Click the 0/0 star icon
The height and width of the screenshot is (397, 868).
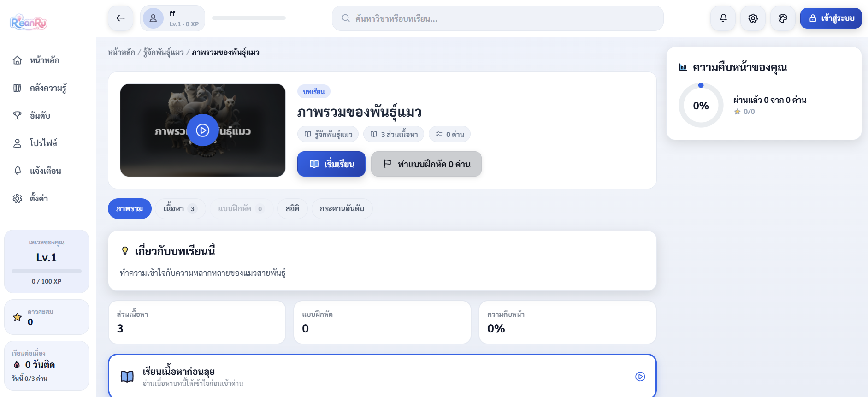738,112
